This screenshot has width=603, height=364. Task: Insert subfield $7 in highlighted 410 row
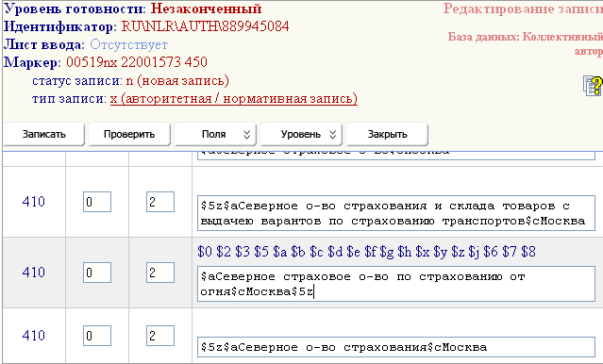pos(510,252)
